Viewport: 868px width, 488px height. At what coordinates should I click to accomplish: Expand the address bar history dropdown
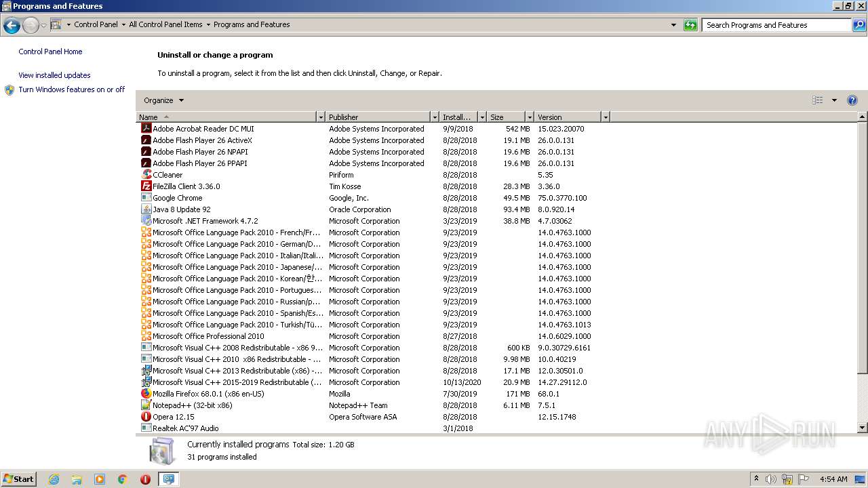[x=673, y=25]
